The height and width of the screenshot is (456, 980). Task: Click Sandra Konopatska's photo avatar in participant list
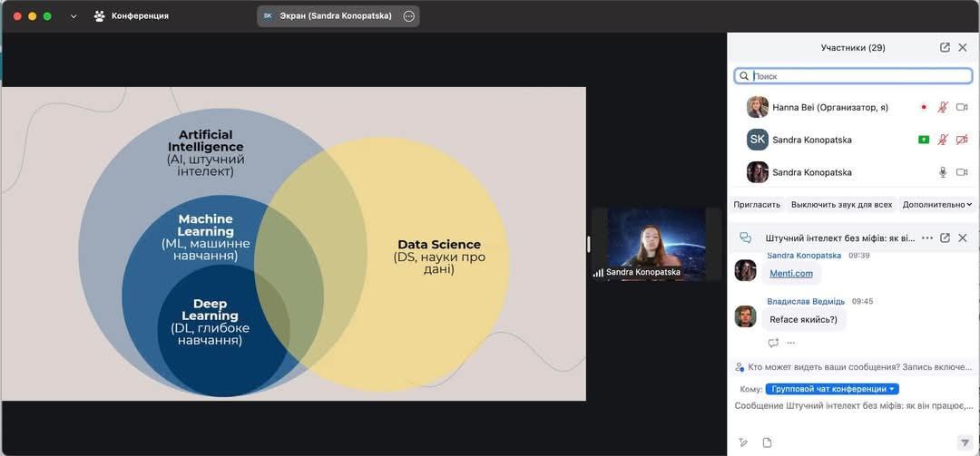click(758, 172)
